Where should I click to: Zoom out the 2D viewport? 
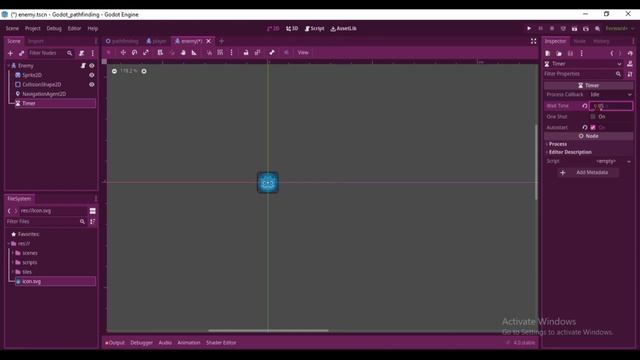(x=114, y=71)
